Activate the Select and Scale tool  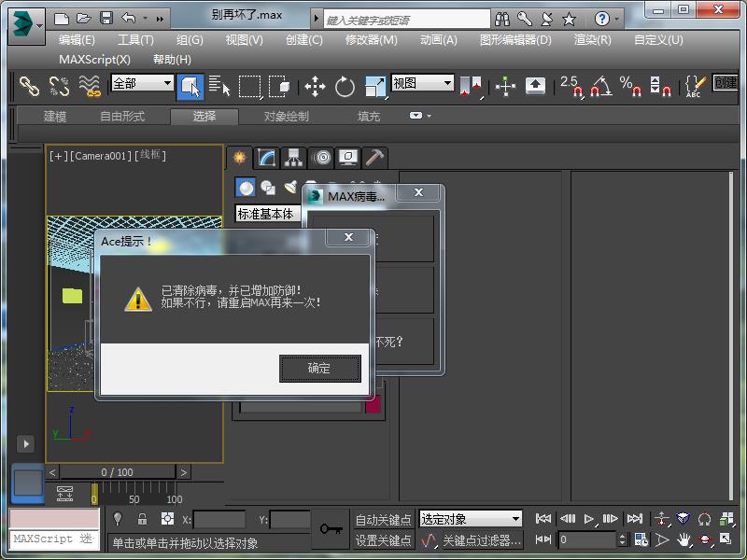pos(375,87)
